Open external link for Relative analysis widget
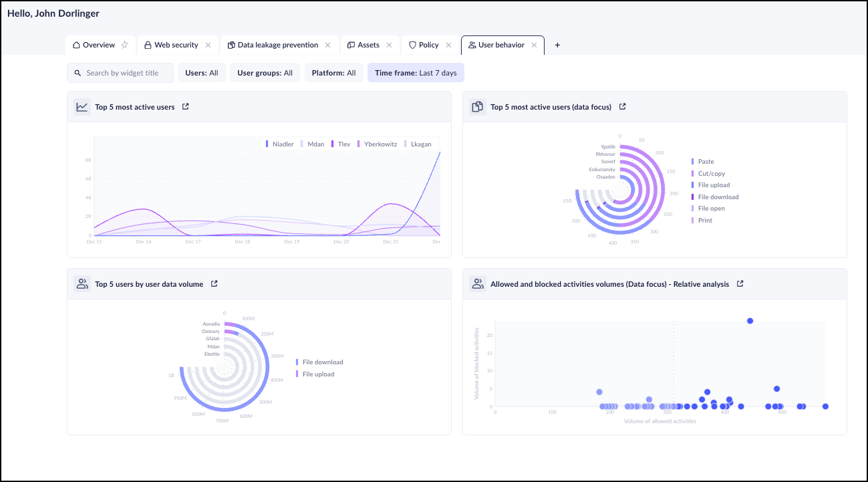 (x=740, y=283)
